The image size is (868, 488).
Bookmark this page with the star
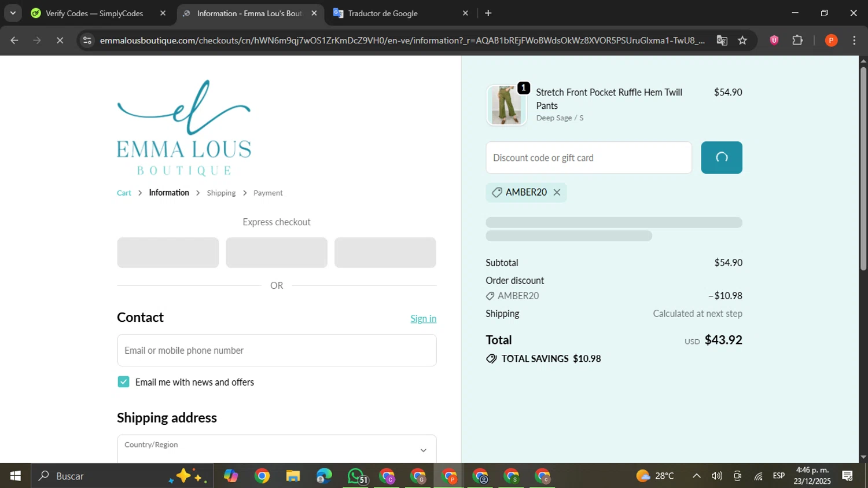coord(742,41)
